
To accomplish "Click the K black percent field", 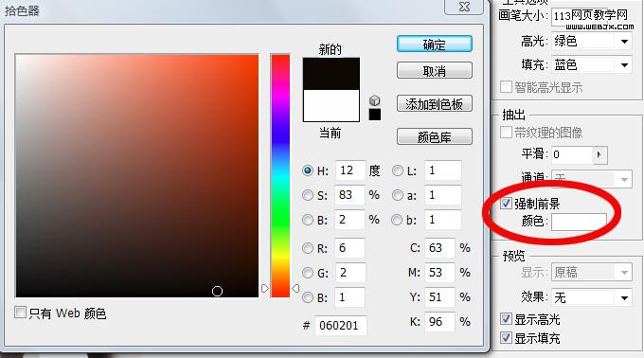I will pos(439,321).
